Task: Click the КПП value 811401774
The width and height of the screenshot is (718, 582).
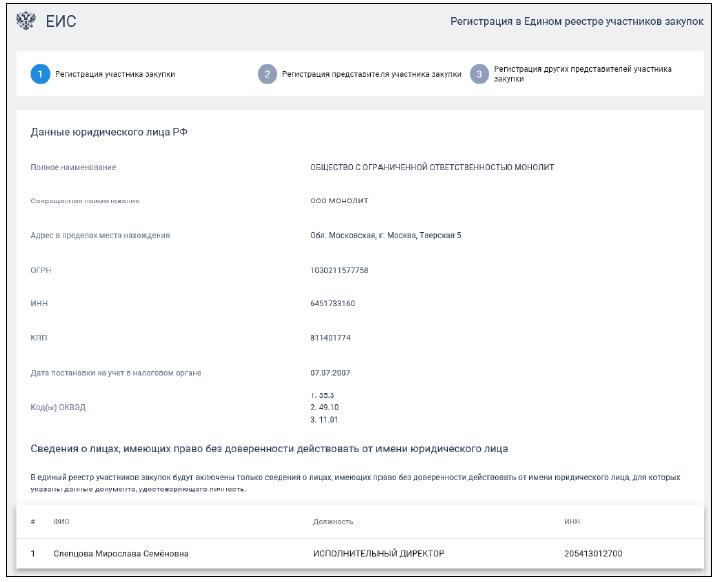Action: click(x=331, y=338)
